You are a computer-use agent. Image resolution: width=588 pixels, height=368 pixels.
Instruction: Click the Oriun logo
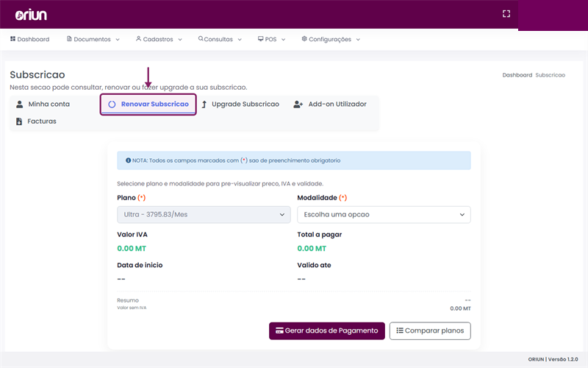31,15
